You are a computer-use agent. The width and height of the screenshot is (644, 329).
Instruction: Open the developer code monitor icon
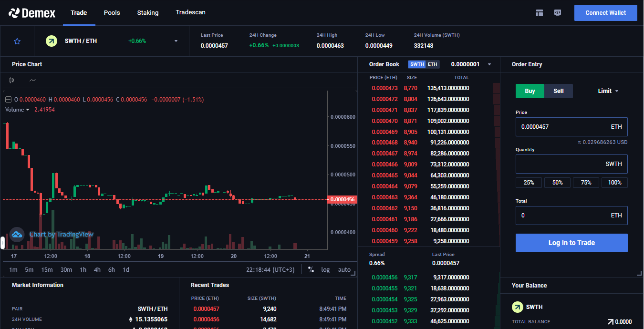click(x=557, y=13)
